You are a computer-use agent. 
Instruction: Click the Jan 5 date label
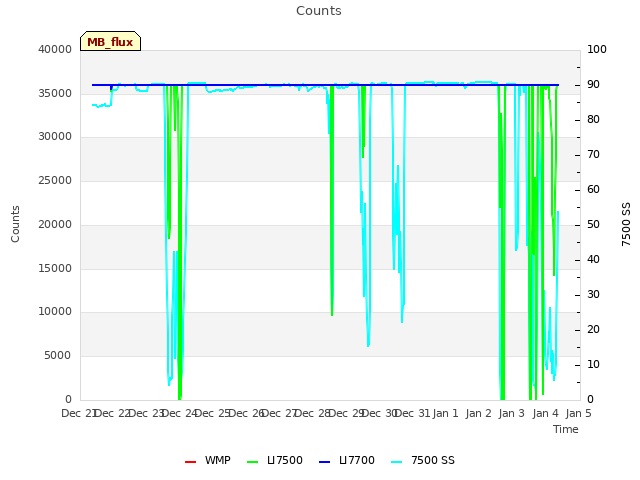(578, 413)
